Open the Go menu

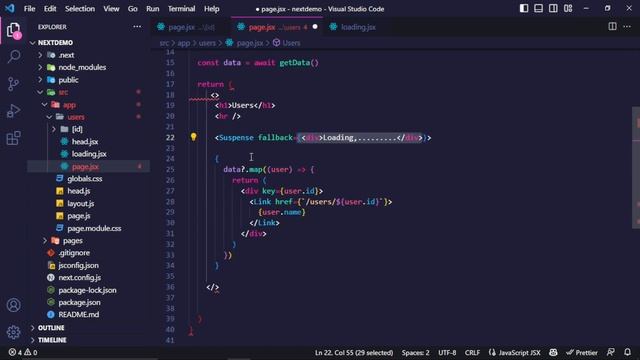click(133, 9)
